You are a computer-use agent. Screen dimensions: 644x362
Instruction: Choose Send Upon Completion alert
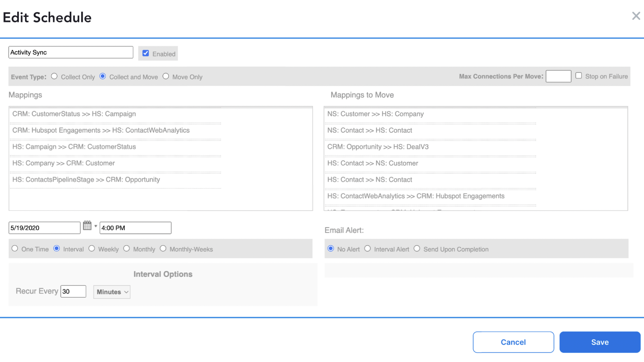pos(417,248)
